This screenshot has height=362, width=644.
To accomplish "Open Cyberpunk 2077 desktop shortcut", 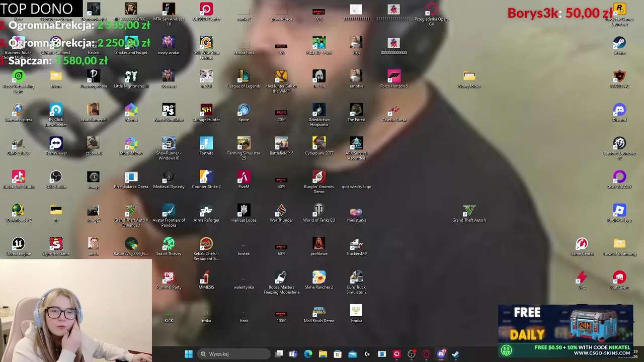I will [319, 146].
